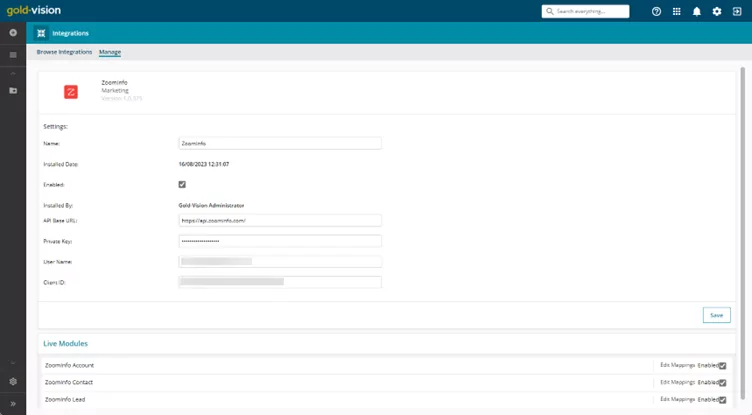Click the sidebar up chevron

pos(13,73)
